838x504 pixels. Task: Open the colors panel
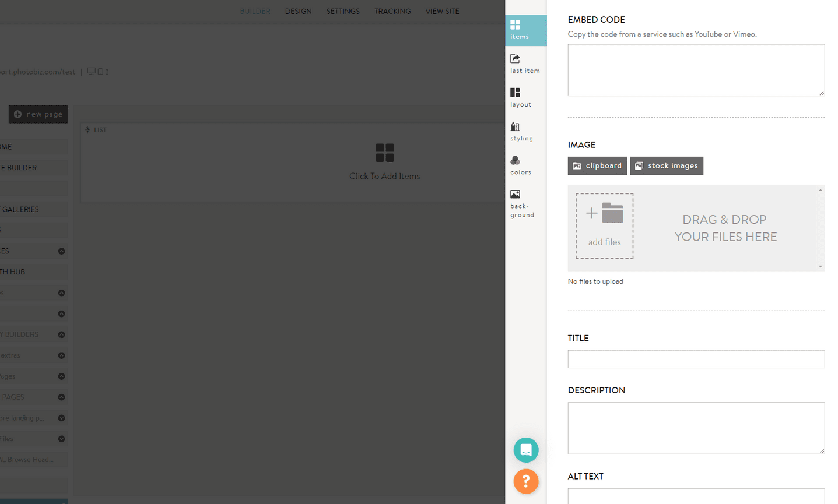point(520,165)
